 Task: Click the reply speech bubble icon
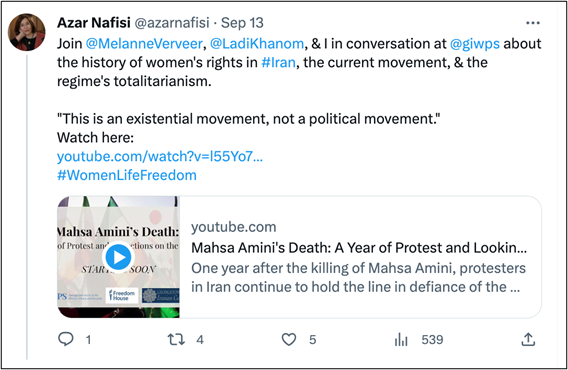pyautogui.click(x=66, y=339)
